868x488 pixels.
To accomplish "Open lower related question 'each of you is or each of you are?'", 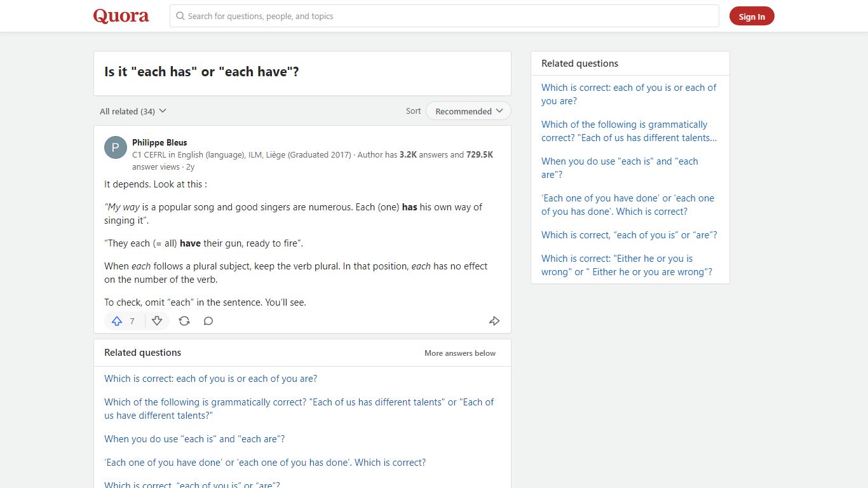I will coord(210,379).
